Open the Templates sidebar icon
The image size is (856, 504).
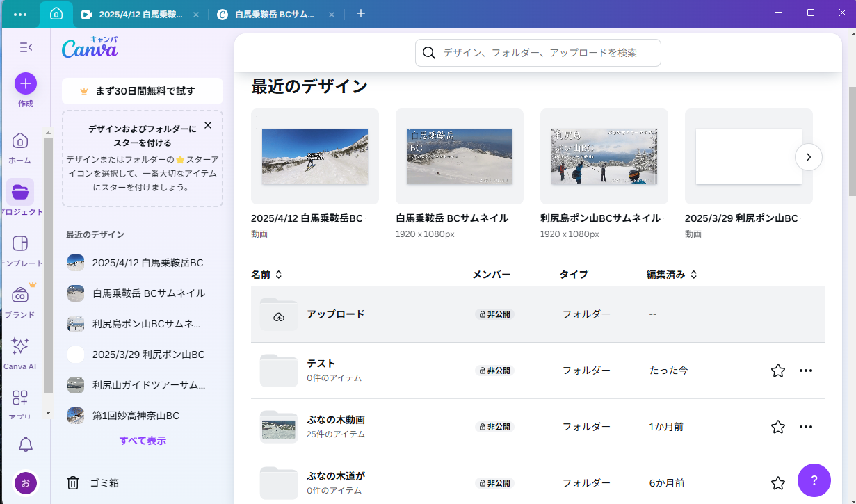20,244
